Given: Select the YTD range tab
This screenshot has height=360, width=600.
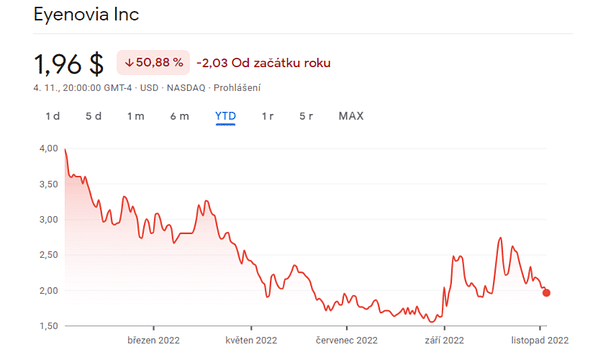Looking at the screenshot, I should (x=225, y=116).
